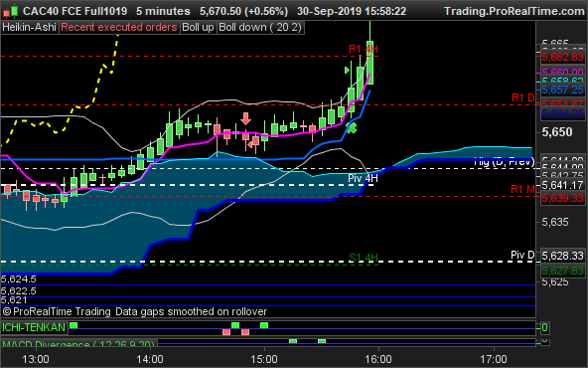Click the 5,628.33 pivot price tag
Image resolution: width=588 pixels, height=368 pixels.
pyautogui.click(x=562, y=256)
